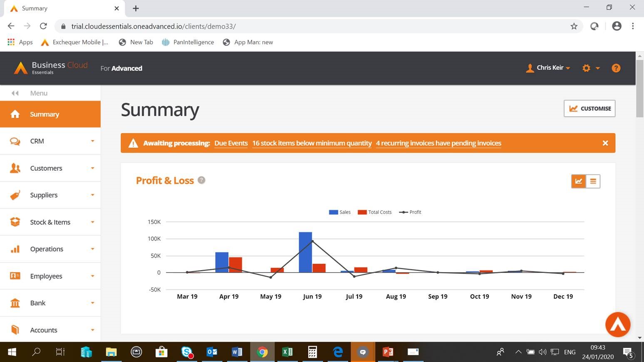Dismiss the Awaiting processing alert banner
The image size is (644, 362).
click(605, 143)
